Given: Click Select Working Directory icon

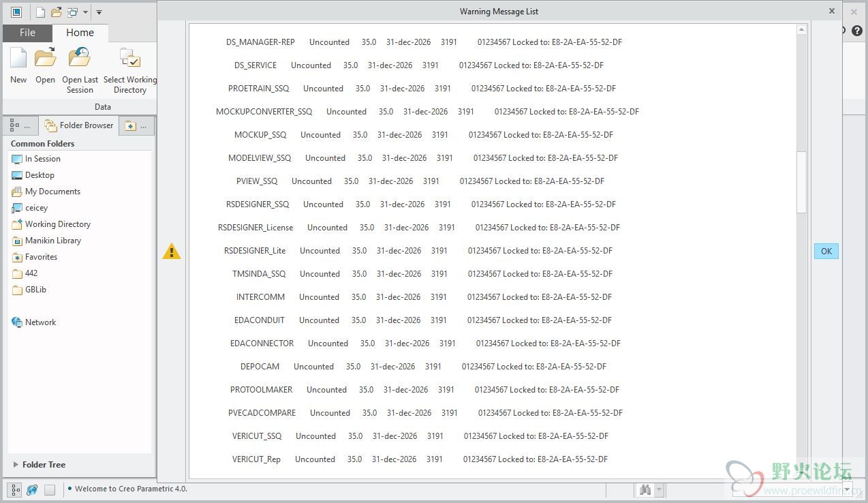Looking at the screenshot, I should 129,59.
